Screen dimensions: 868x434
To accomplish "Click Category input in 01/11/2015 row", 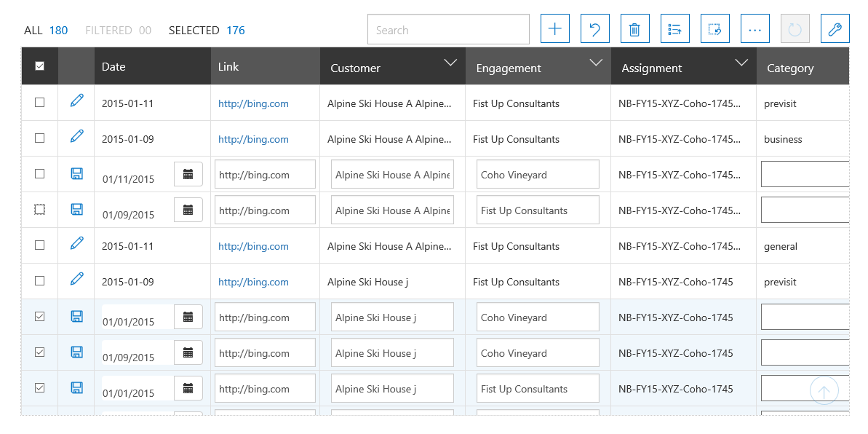I will 805,174.
